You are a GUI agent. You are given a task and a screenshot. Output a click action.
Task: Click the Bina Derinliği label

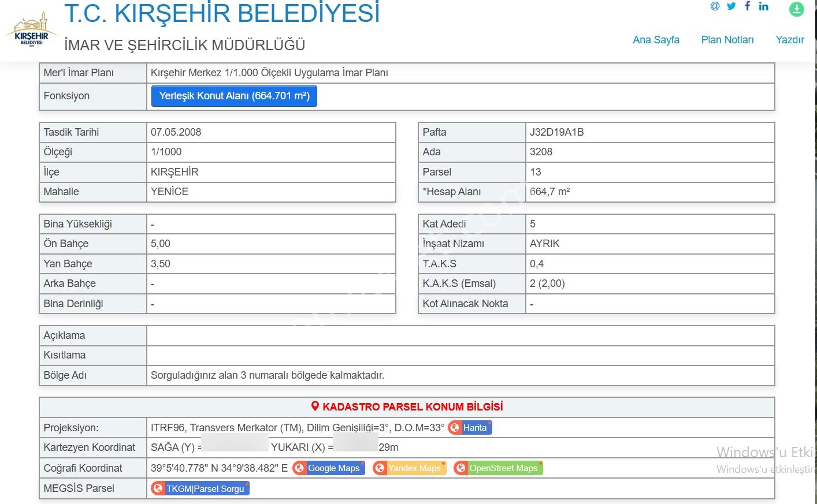coord(73,304)
